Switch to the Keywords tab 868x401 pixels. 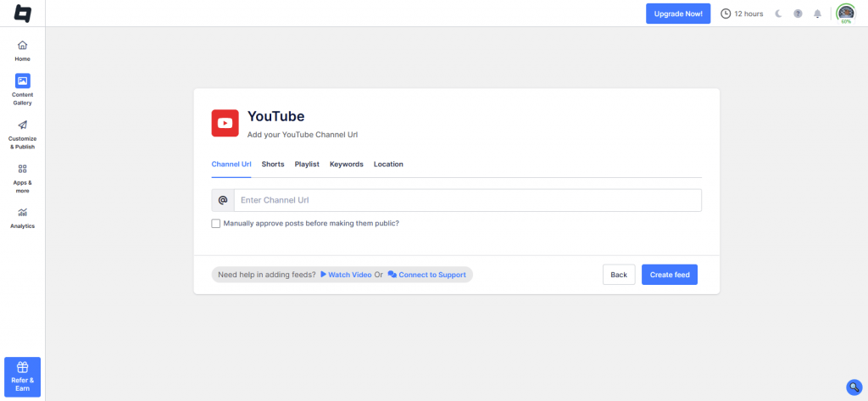coord(347,164)
